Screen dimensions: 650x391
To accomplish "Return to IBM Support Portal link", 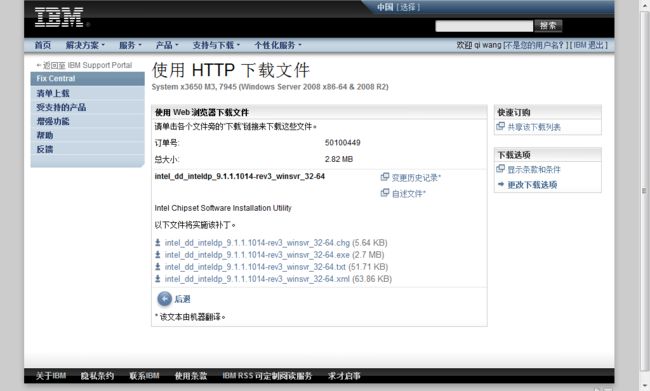I will tap(84, 65).
